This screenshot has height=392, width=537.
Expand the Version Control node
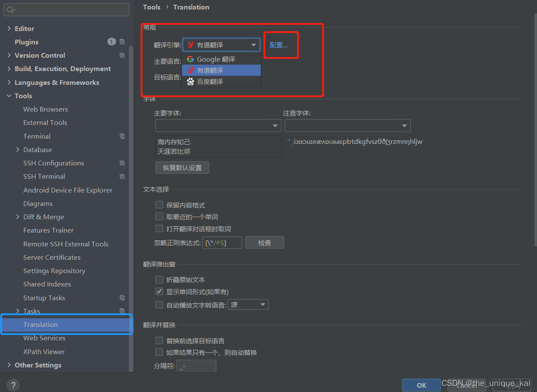click(x=9, y=55)
